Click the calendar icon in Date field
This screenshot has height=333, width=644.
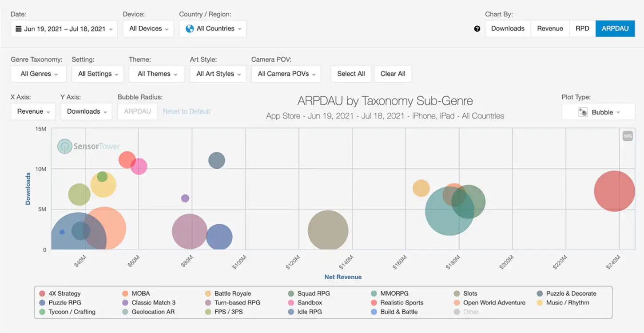pos(18,29)
